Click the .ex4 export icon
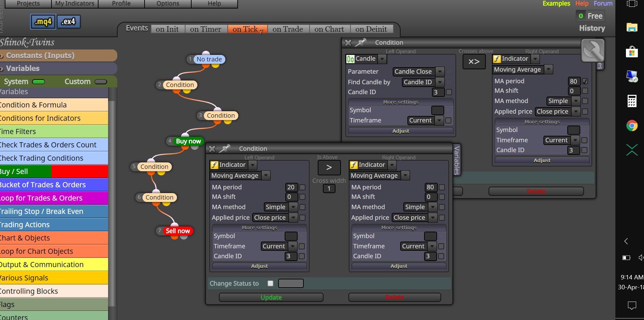 68,22
